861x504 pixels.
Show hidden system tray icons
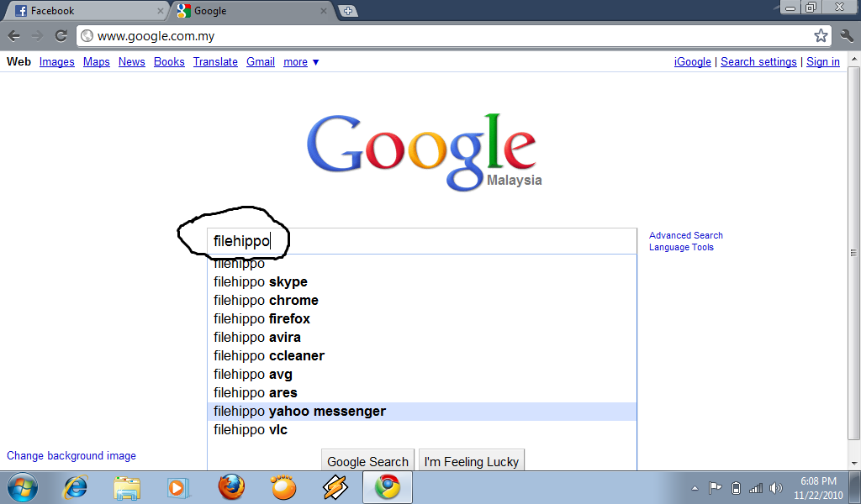695,488
